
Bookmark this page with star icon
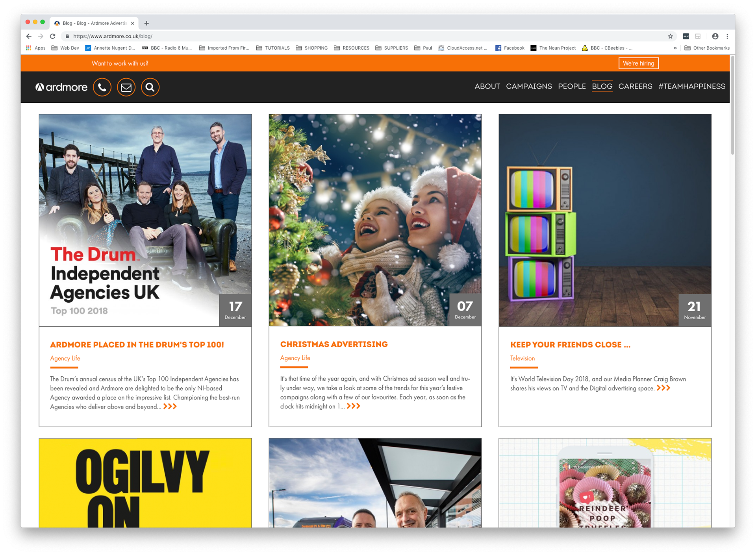click(x=670, y=36)
